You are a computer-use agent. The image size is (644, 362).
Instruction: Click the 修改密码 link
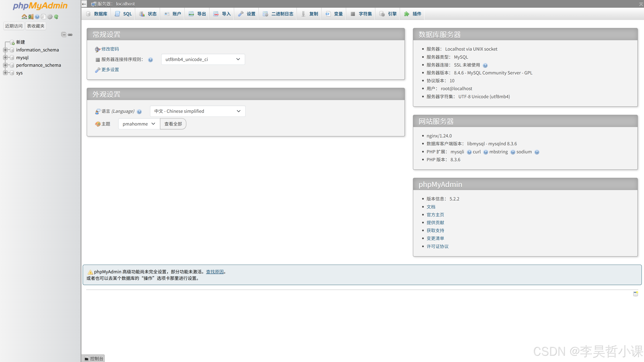(110, 49)
